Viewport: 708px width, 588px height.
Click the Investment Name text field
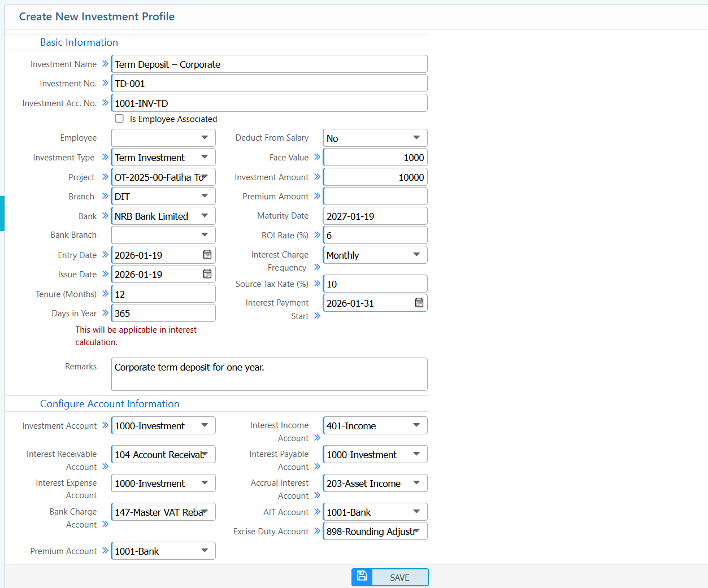269,64
